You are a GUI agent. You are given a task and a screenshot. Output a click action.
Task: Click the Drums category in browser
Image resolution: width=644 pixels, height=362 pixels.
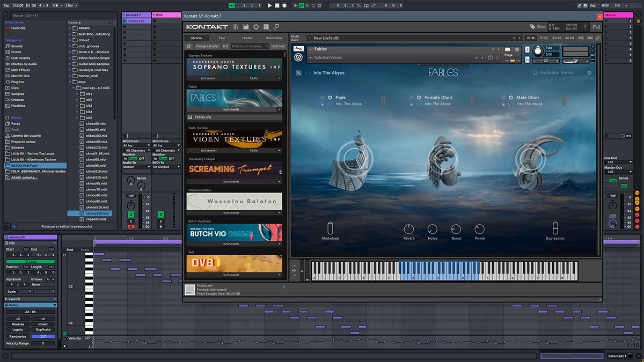pos(17,52)
